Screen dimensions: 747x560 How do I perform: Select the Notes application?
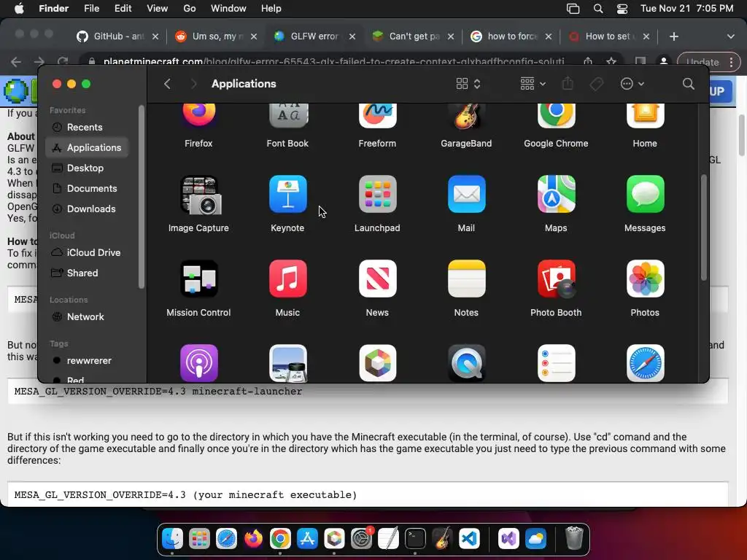[x=466, y=279]
